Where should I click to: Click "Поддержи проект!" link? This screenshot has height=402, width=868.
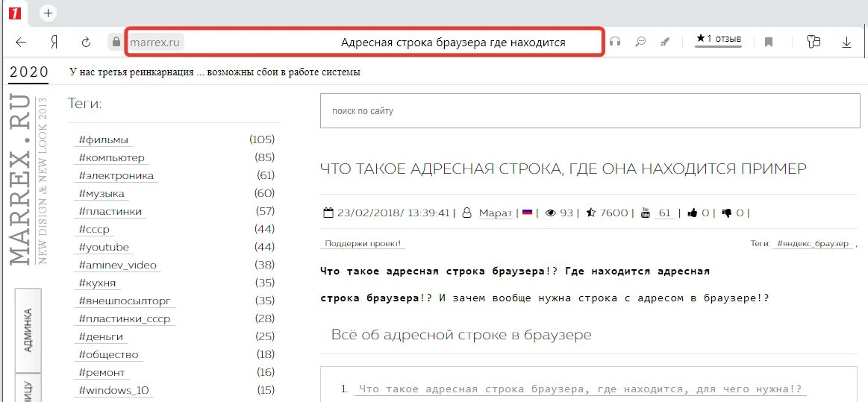tap(363, 243)
